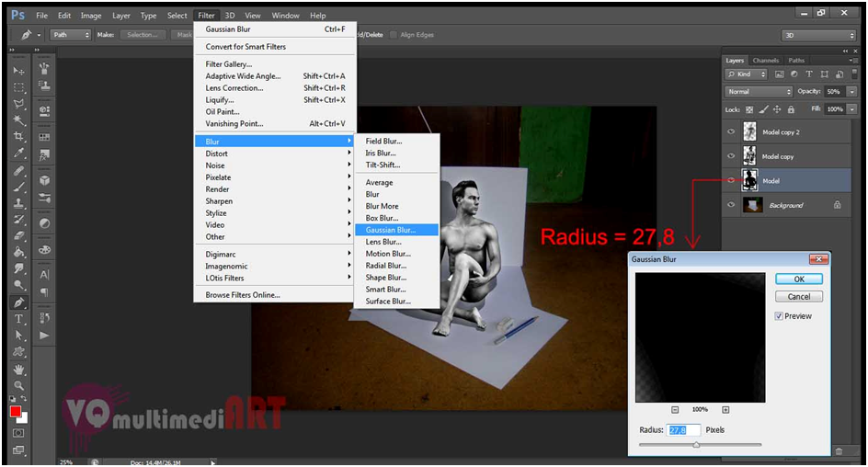Open the Normal blend mode dropdown
Viewport: 868px width, 467px height.
tap(759, 92)
